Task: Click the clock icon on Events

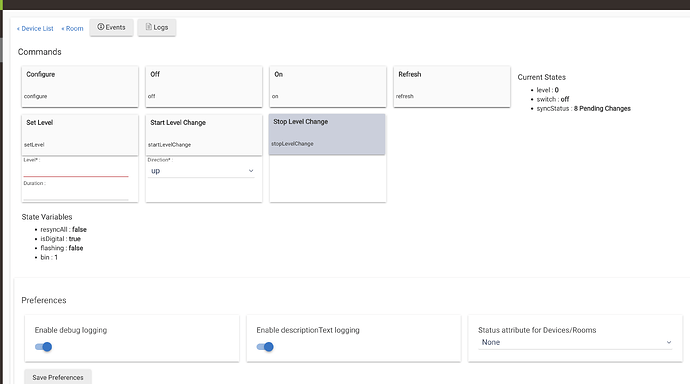Action: 101,27
